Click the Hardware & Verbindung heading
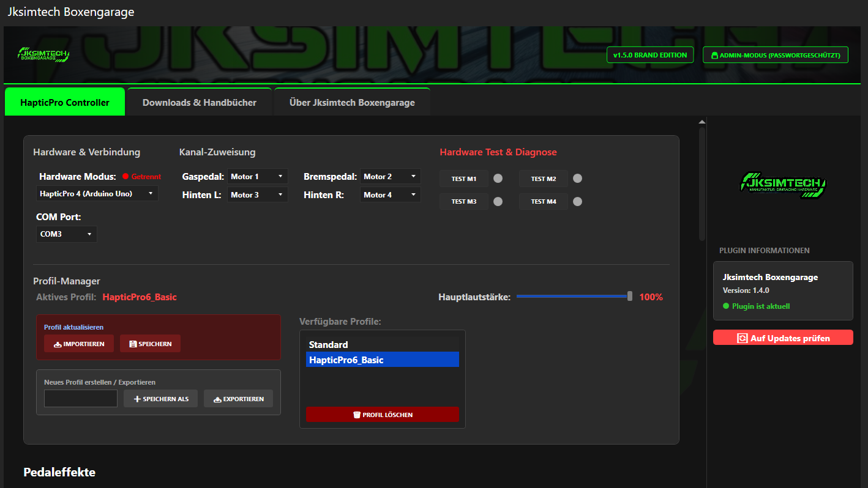Screen dimensions: 868x488 point(87,152)
